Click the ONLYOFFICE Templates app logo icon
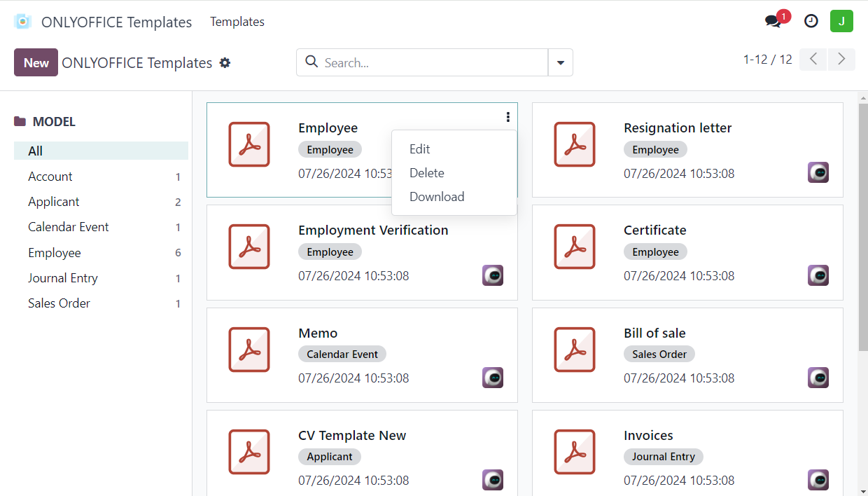Viewport: 868px width, 496px height. (22, 22)
